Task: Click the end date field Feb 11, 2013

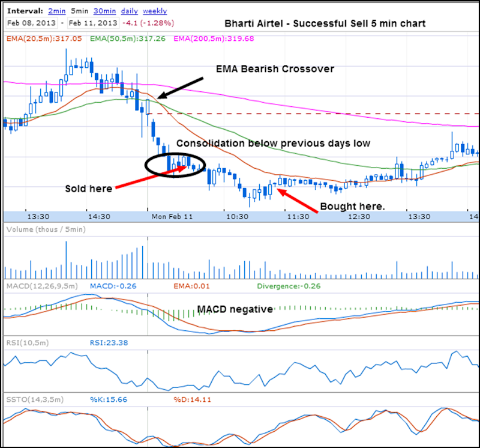Action: point(93,23)
